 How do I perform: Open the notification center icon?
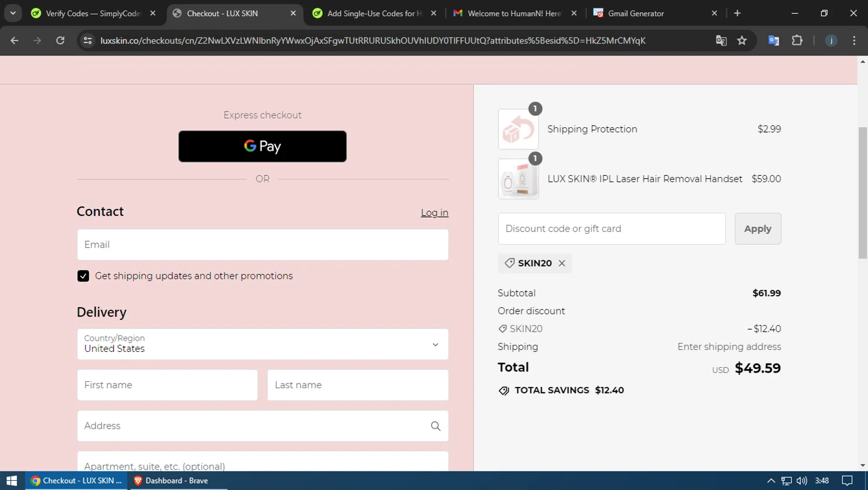[847, 481]
